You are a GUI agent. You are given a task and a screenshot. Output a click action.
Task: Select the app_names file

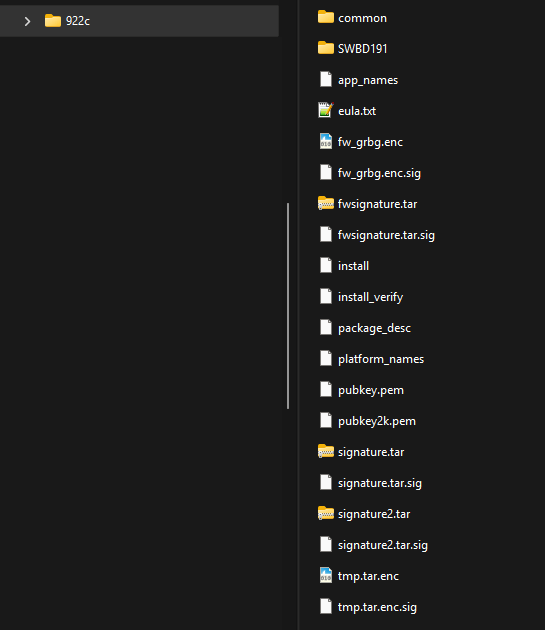tap(368, 80)
